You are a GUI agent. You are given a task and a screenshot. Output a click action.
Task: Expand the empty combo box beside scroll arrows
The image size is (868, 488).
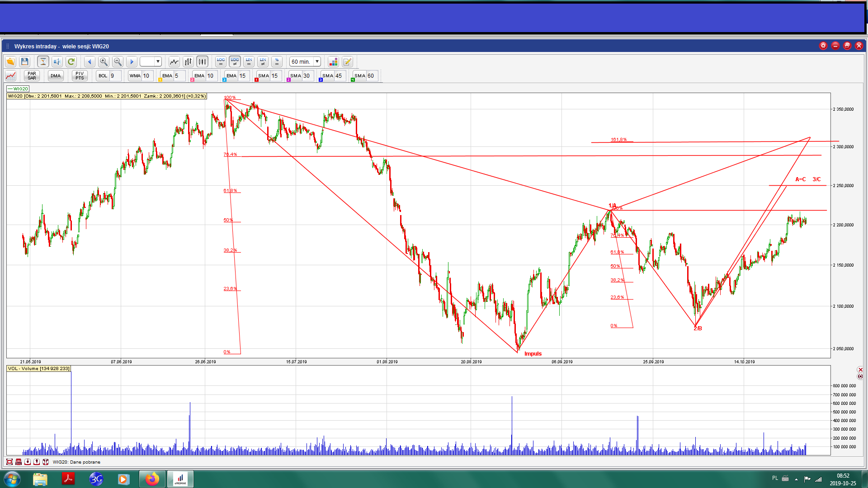[x=158, y=62]
